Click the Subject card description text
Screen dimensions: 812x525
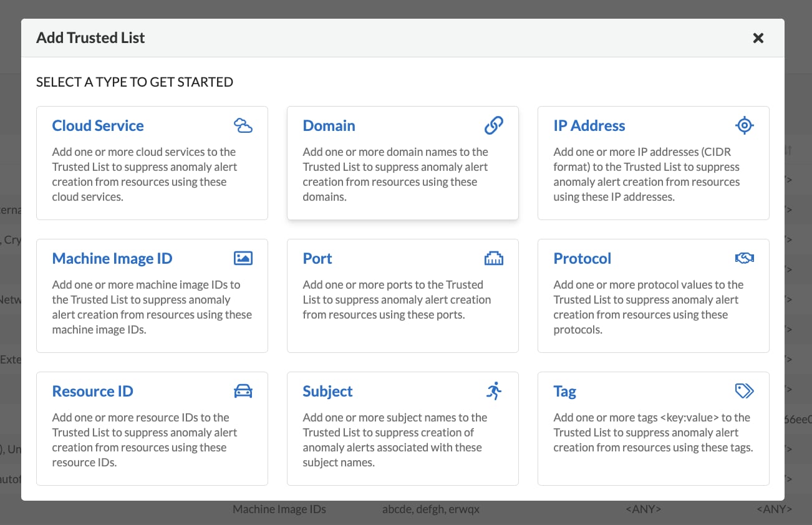pos(395,440)
